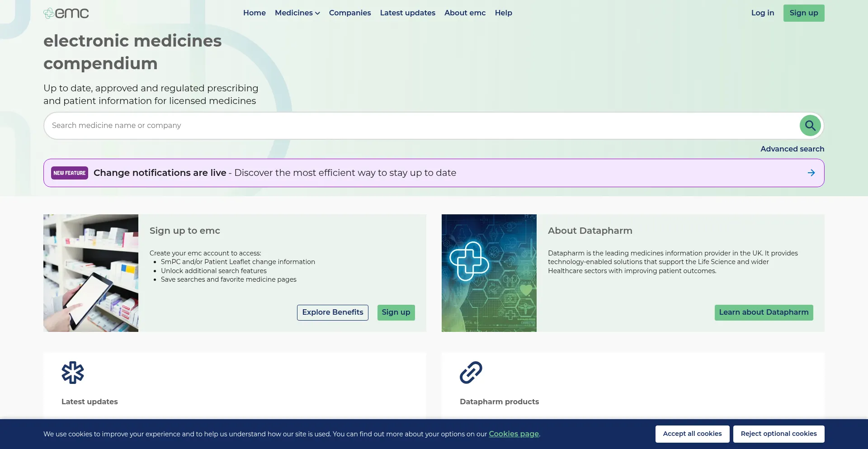Click the Latest updates card heading
The width and height of the screenshot is (868, 449).
coord(90,402)
